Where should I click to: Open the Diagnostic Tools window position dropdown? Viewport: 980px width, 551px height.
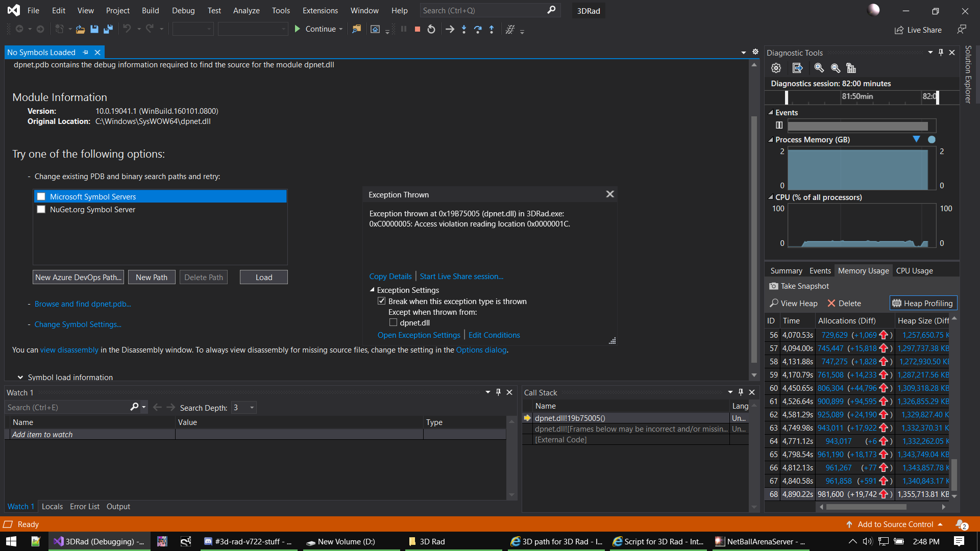930,53
